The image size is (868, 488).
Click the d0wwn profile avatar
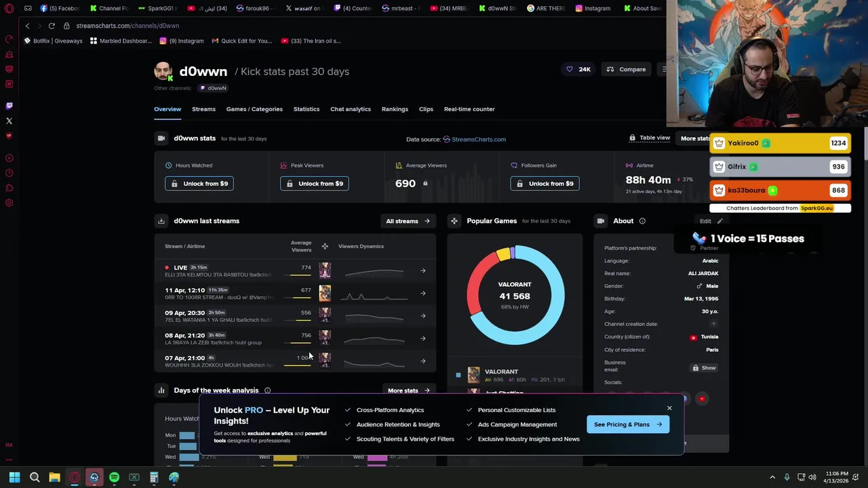point(163,71)
